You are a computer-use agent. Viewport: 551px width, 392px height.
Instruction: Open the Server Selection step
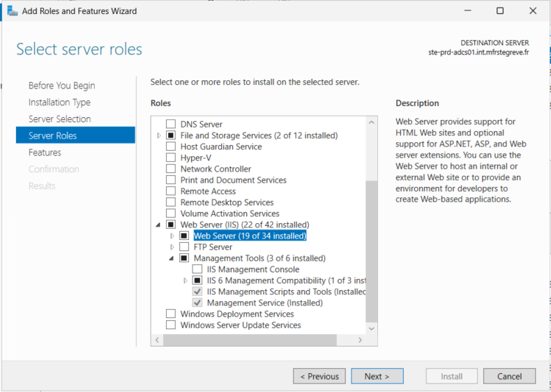coord(60,119)
